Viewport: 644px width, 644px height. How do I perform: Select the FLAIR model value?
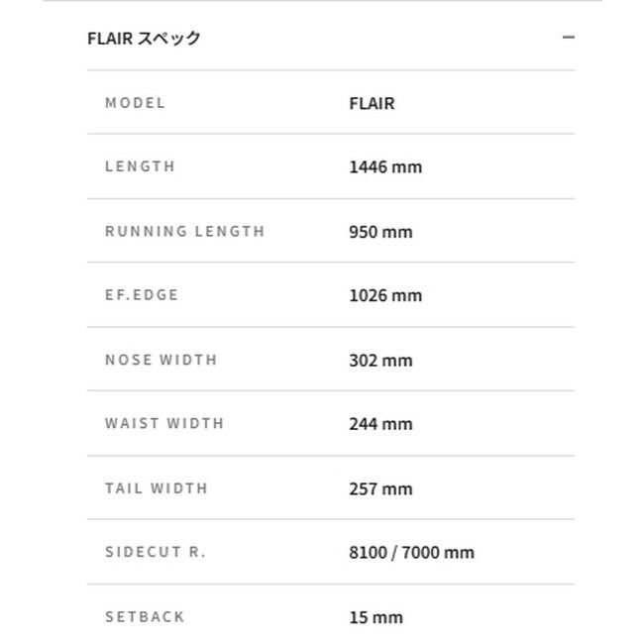(372, 103)
